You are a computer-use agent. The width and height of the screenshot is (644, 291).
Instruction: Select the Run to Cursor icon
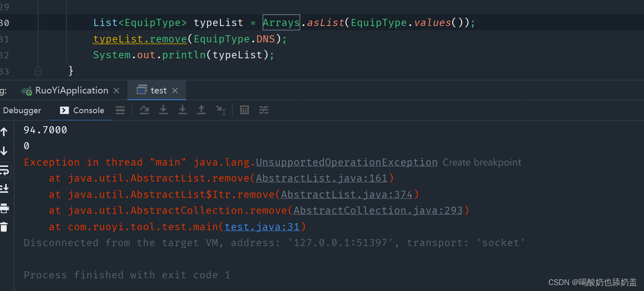[221, 110]
